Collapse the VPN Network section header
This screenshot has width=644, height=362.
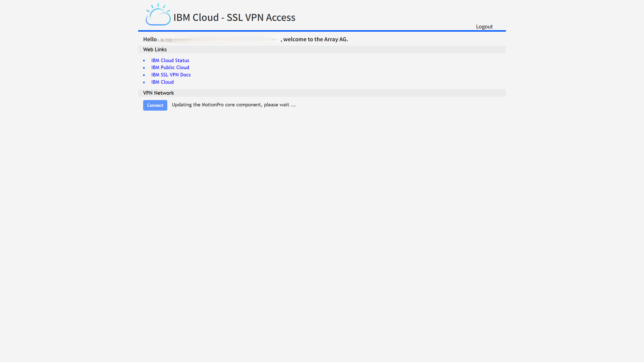tap(158, 93)
